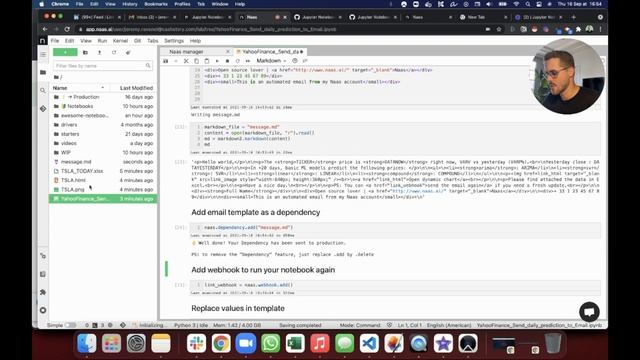Bookmark this page with star icon
The height and width of the screenshot is (360, 640).
499,29
